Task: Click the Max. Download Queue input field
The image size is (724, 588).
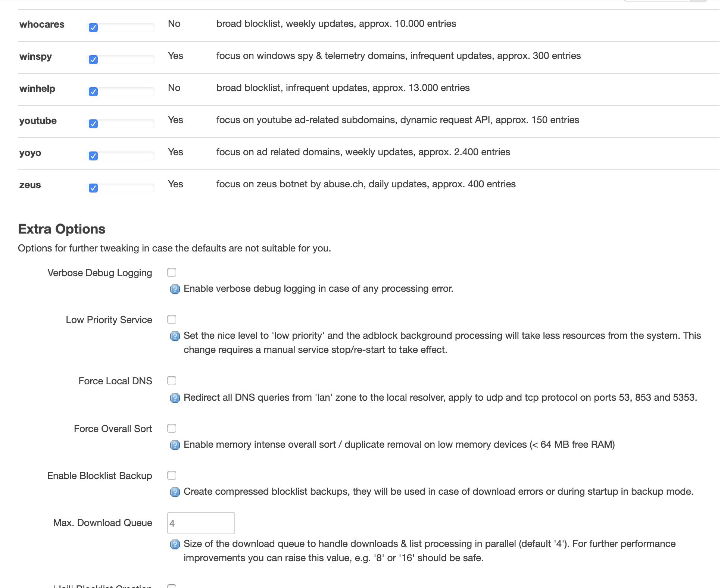Action: coord(201,523)
